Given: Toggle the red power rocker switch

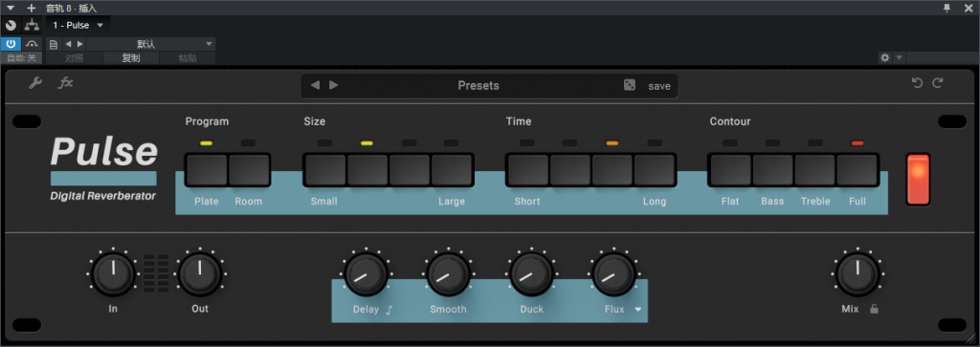Looking at the screenshot, I should click(x=918, y=179).
